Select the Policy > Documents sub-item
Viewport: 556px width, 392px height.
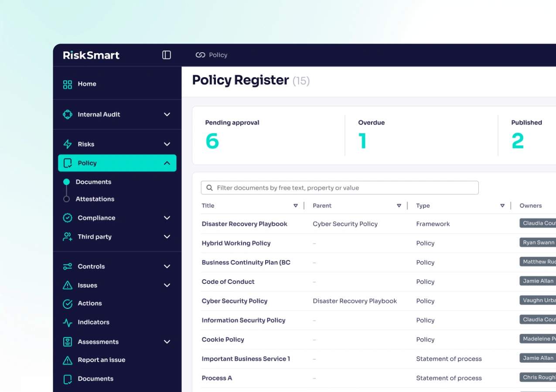(x=93, y=182)
